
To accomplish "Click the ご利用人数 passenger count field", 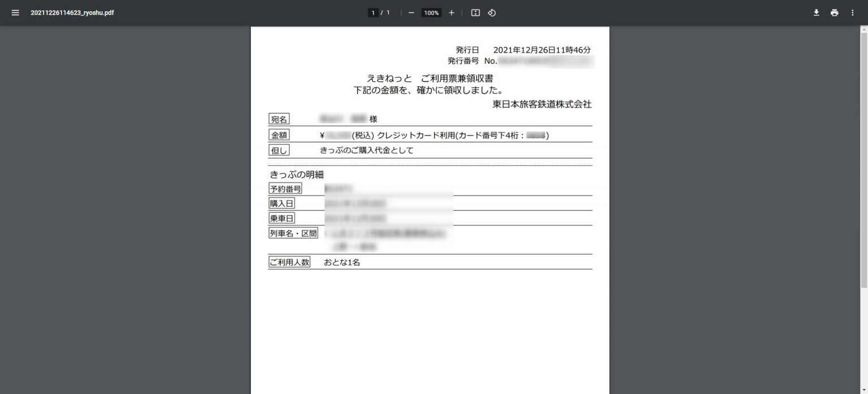I will [x=289, y=261].
